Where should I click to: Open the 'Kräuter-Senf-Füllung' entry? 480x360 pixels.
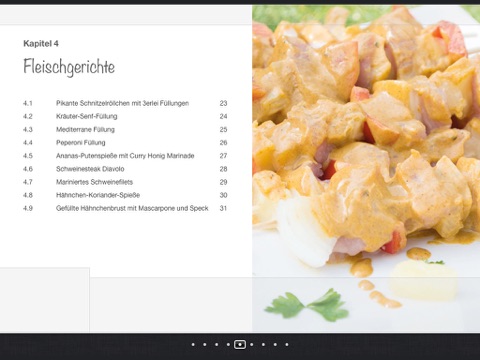click(x=87, y=116)
